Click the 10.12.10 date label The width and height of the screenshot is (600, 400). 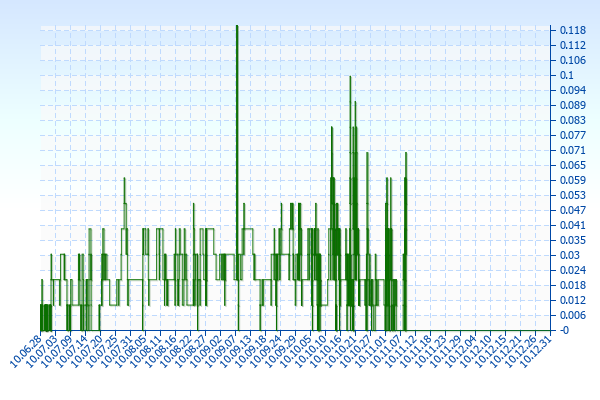476,351
